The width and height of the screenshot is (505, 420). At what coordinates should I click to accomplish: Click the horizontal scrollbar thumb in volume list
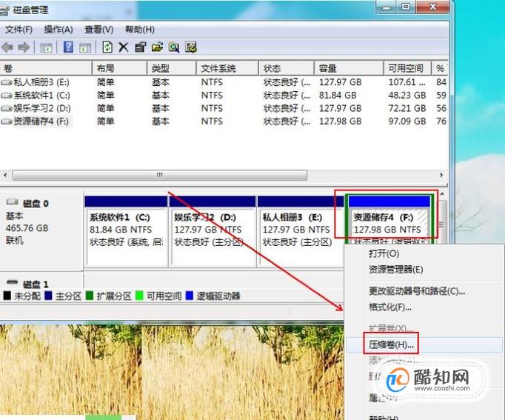pyautogui.click(x=160, y=176)
